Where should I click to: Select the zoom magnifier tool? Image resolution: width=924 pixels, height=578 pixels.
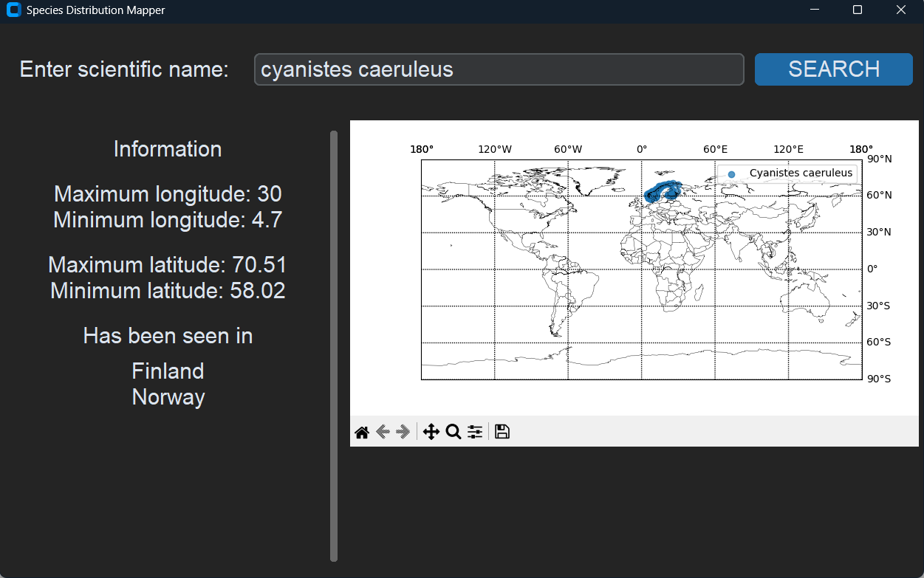(454, 433)
